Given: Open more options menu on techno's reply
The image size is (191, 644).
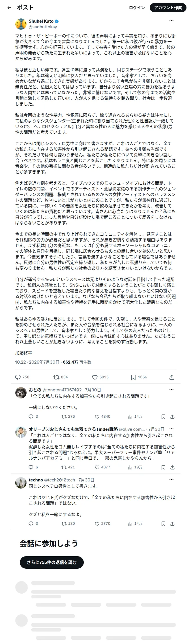Looking at the screenshot, I should pyautogui.click(x=171, y=479).
